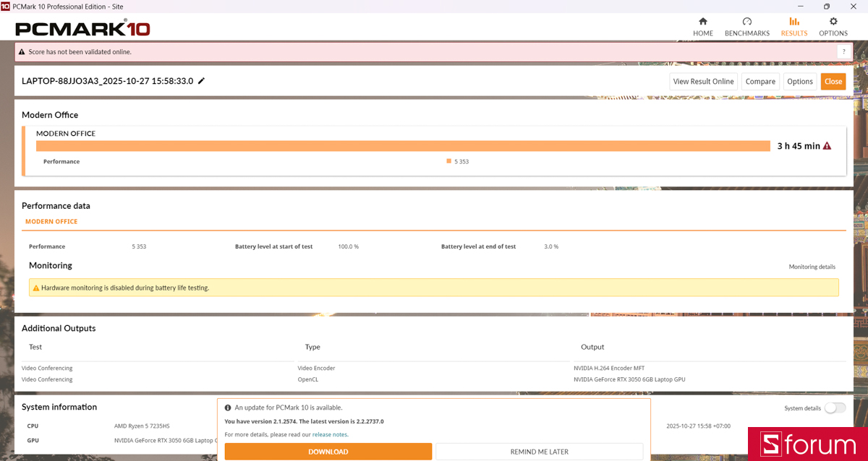Close the result with orange Close button
This screenshot has width=868, height=461.
pos(833,82)
